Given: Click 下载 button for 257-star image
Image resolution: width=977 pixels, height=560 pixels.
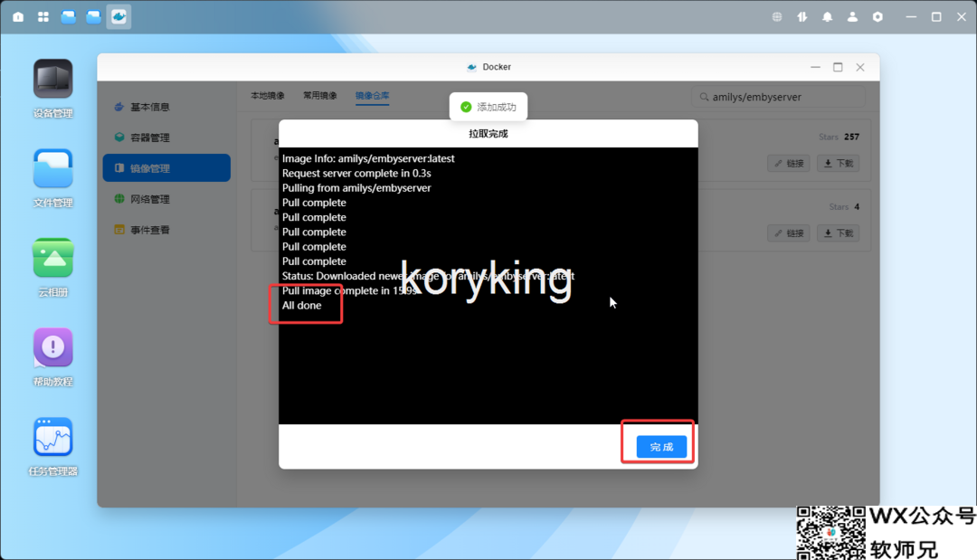Looking at the screenshot, I should coord(838,163).
